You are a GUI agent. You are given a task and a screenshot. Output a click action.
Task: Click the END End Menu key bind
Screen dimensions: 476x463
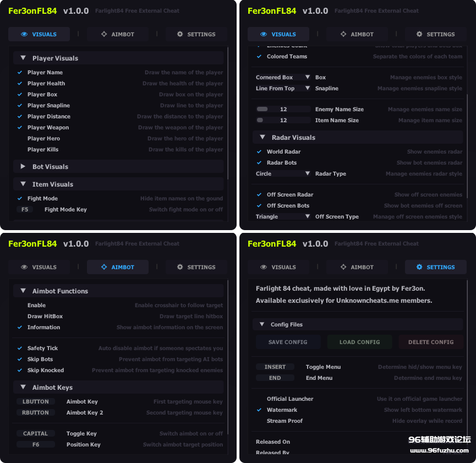pos(275,378)
